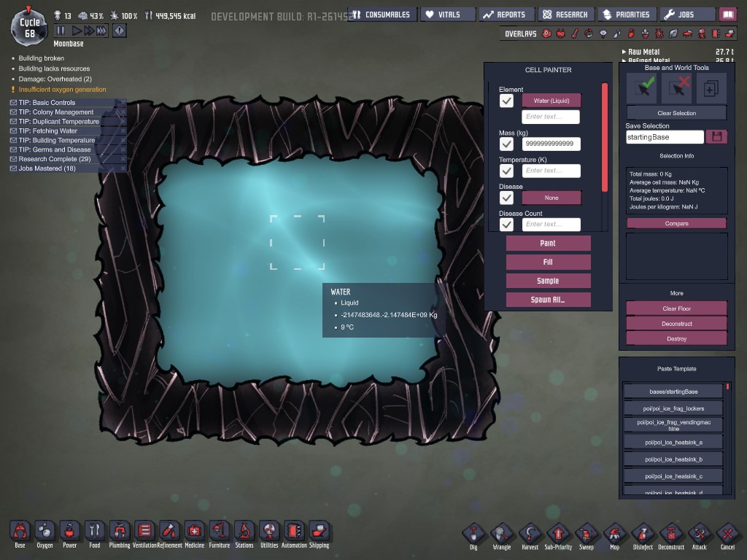The width and height of the screenshot is (747, 560).
Task: Disable the Temperature (K) checkbox
Action: [x=506, y=171]
